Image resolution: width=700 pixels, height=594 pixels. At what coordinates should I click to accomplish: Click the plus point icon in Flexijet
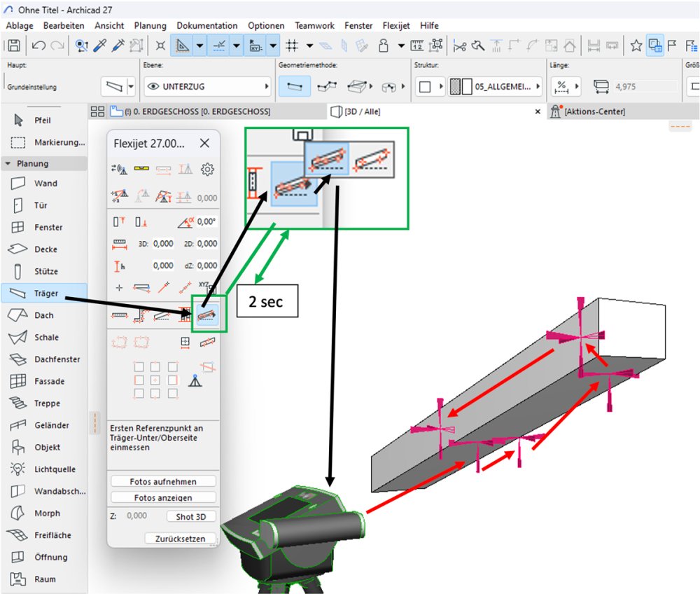tap(119, 288)
